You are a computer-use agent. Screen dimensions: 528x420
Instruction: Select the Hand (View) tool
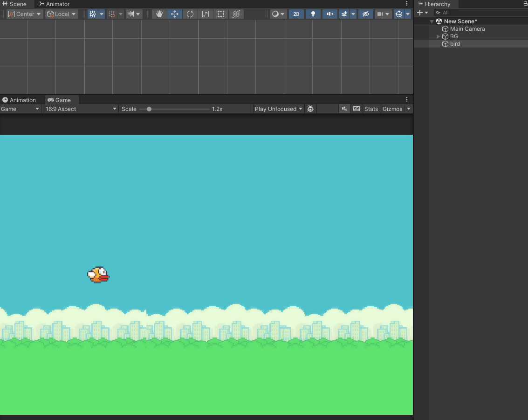point(159,14)
